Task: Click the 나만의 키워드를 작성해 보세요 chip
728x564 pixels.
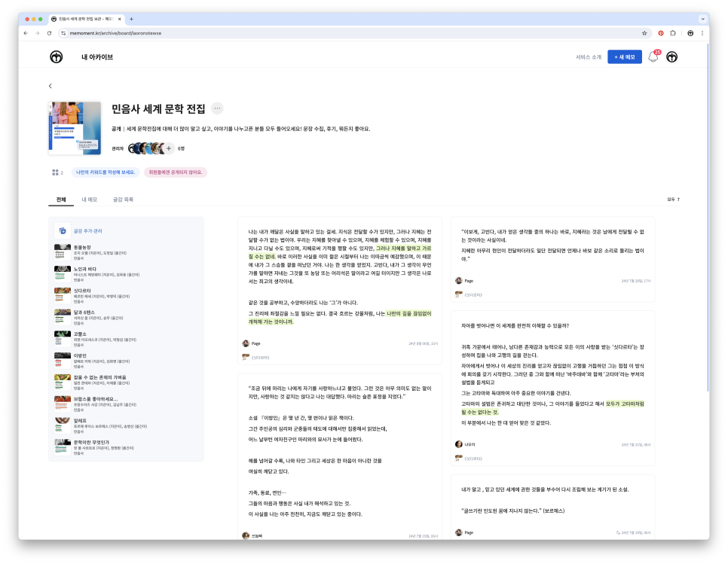Action: pyautogui.click(x=106, y=172)
